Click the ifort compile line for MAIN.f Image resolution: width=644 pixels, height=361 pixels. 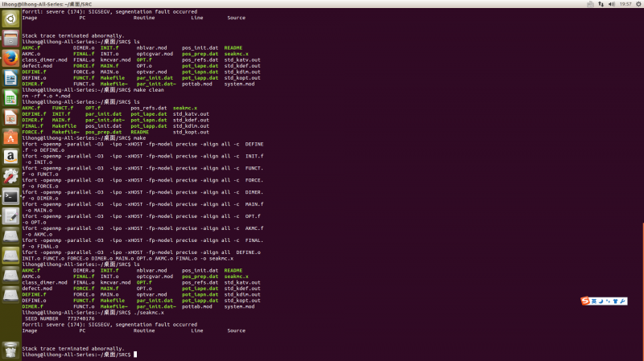click(x=143, y=204)
